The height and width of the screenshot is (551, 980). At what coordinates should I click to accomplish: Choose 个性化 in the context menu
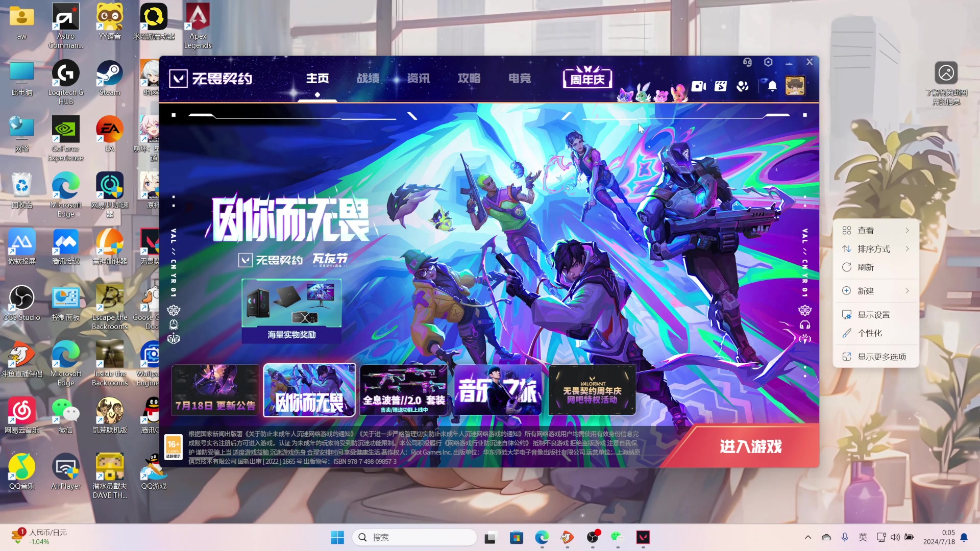pos(875,333)
